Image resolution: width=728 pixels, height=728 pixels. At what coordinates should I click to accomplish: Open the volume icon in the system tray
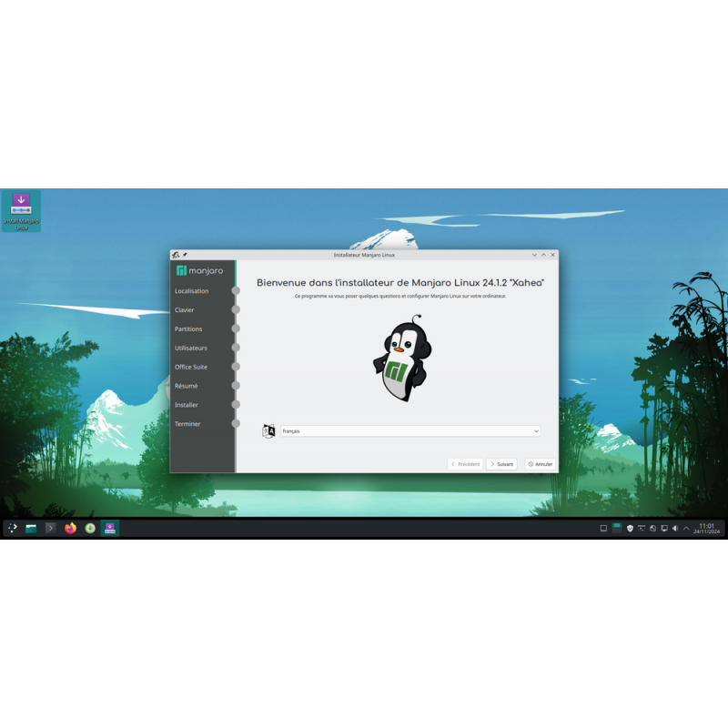coord(675,528)
